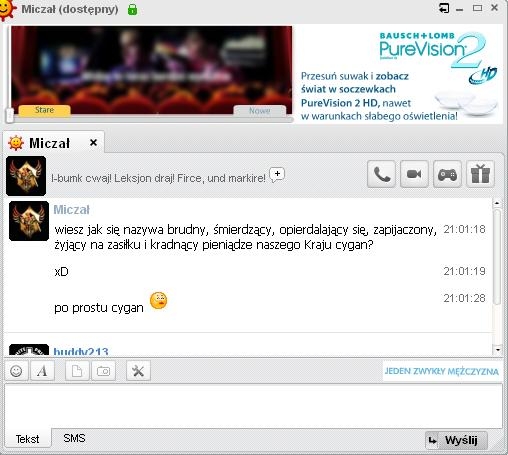508x455 pixels.
Task: Click the Stare slider handle on ad
Action: click(44, 110)
